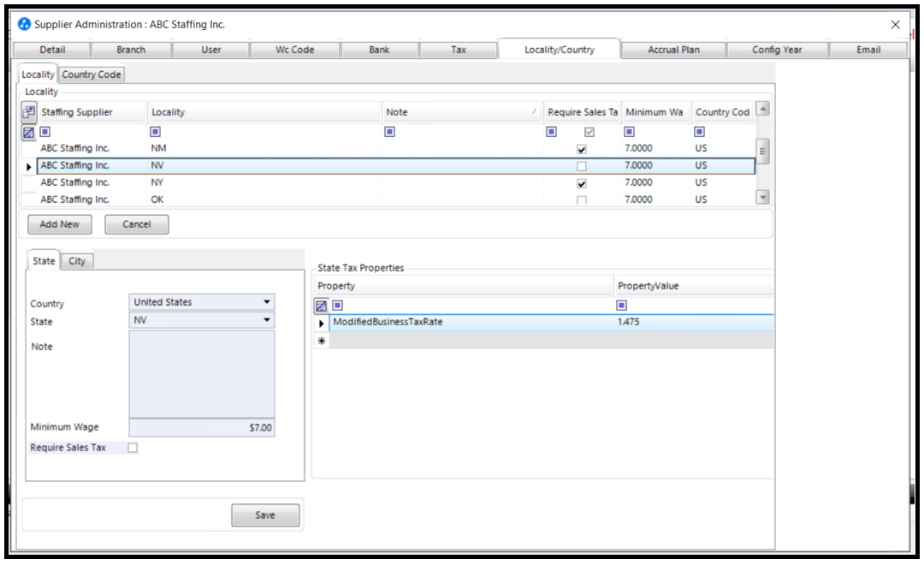Sort by the Staffing Supplier column header
The width and height of the screenshot is (924, 565).
[x=92, y=112]
